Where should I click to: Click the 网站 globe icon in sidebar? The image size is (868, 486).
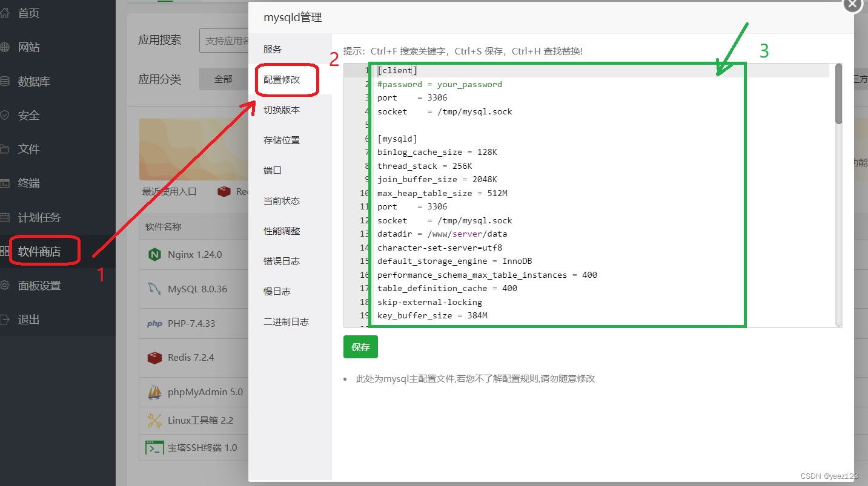[x=4, y=47]
